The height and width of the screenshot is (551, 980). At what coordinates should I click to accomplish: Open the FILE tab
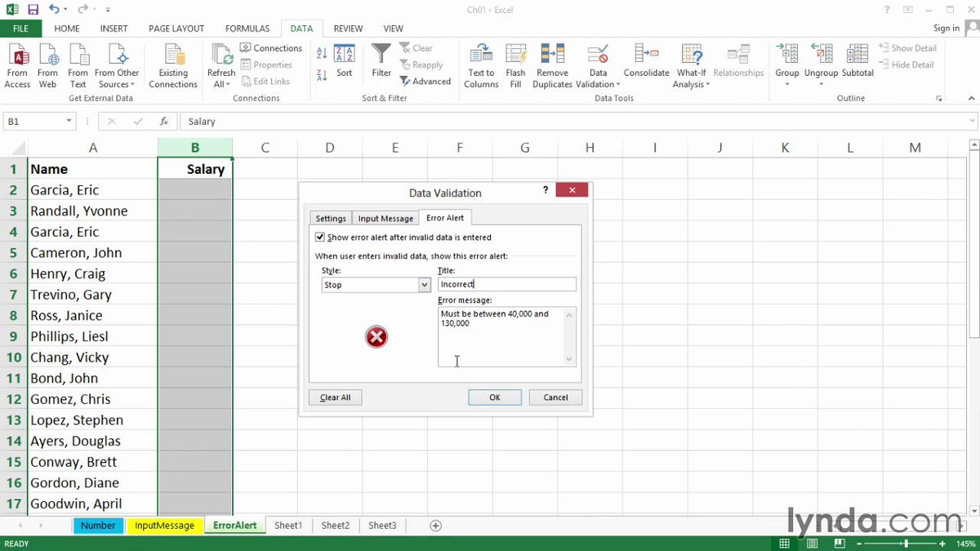21,29
